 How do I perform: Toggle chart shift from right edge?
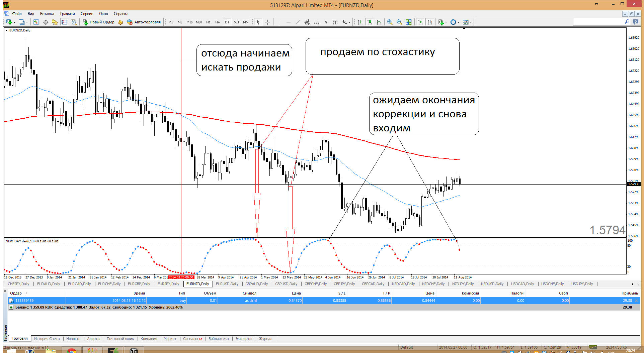(x=430, y=22)
